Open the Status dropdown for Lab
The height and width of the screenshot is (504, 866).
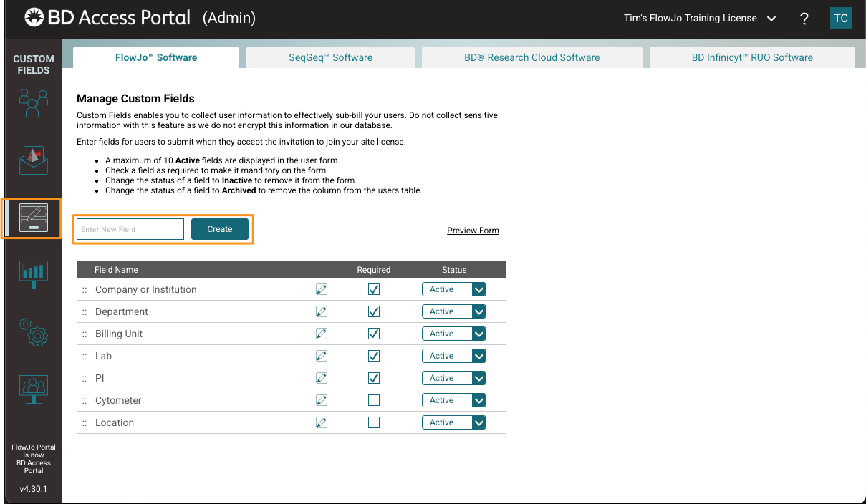click(x=454, y=356)
